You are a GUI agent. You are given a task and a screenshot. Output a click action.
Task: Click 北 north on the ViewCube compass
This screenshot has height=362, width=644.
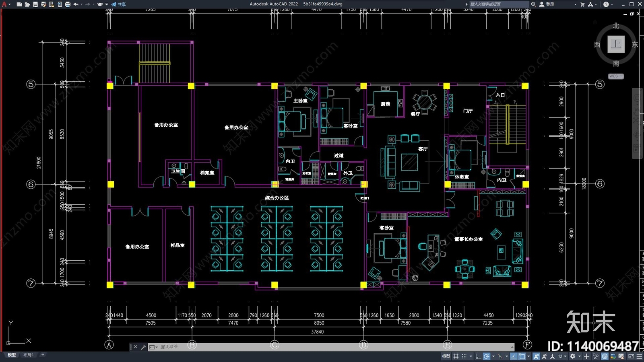tap(616, 26)
